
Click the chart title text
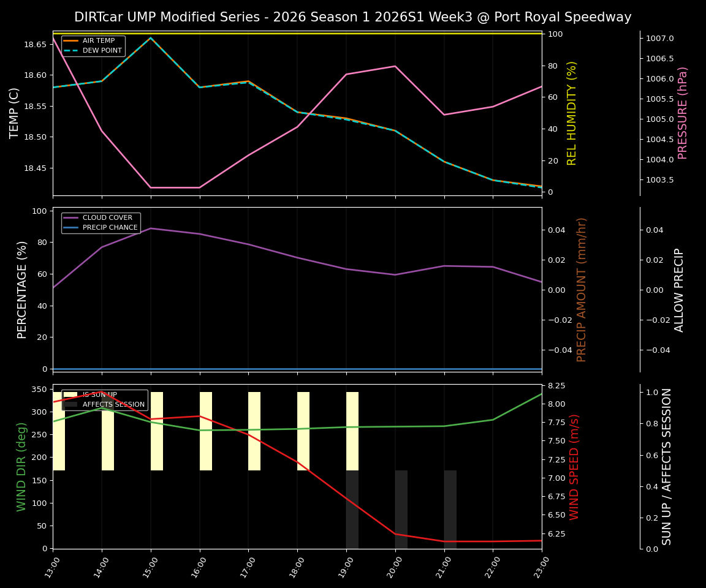(352, 17)
